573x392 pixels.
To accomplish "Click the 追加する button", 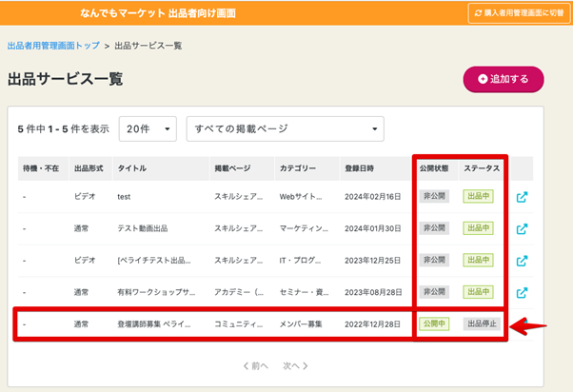I will (503, 80).
